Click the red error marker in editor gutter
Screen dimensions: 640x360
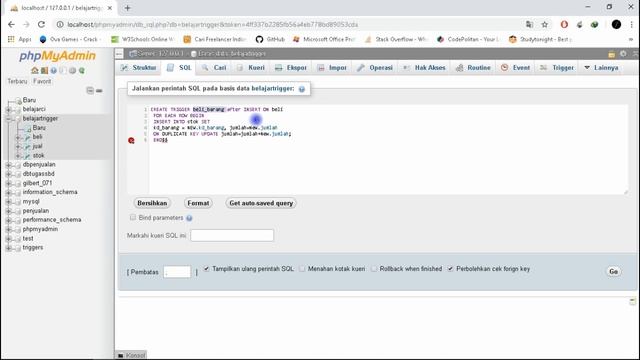pos(131,140)
